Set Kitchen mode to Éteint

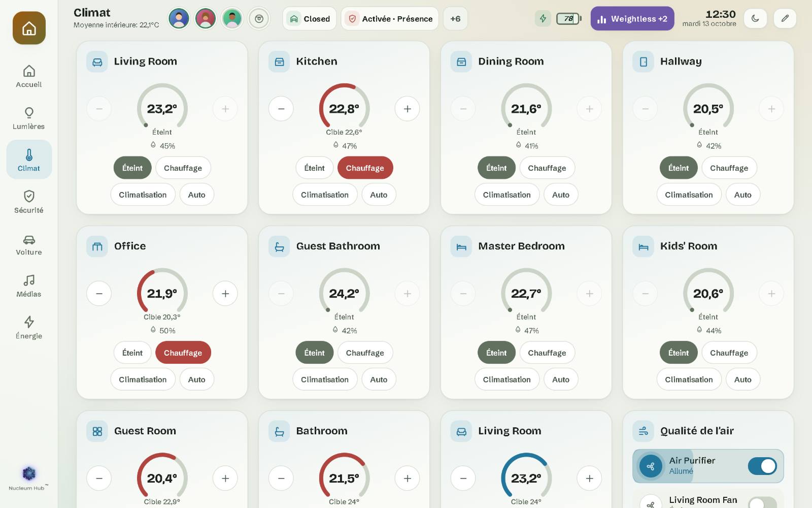pyautogui.click(x=315, y=168)
